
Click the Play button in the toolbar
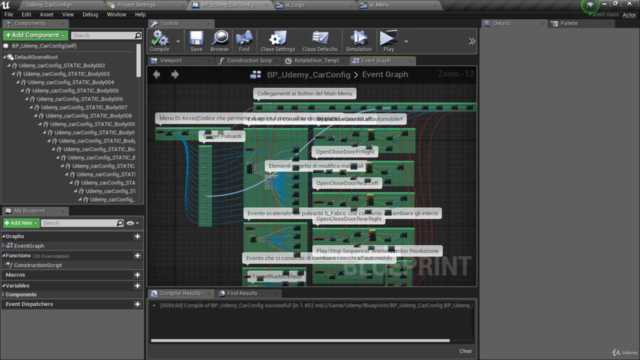point(388,41)
